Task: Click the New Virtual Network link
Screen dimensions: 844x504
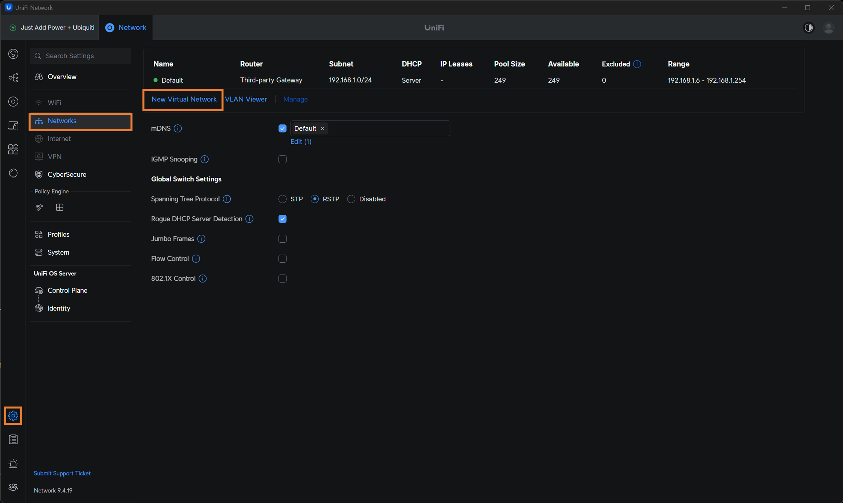Action: click(x=184, y=99)
